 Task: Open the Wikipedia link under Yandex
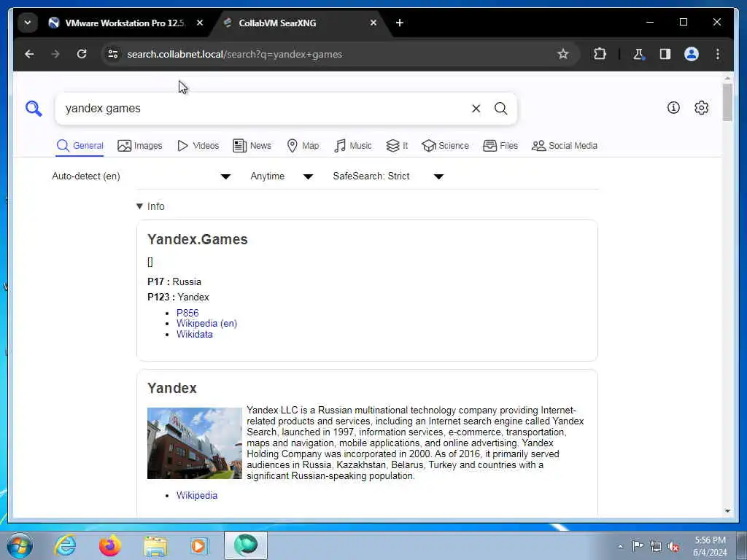(197, 495)
